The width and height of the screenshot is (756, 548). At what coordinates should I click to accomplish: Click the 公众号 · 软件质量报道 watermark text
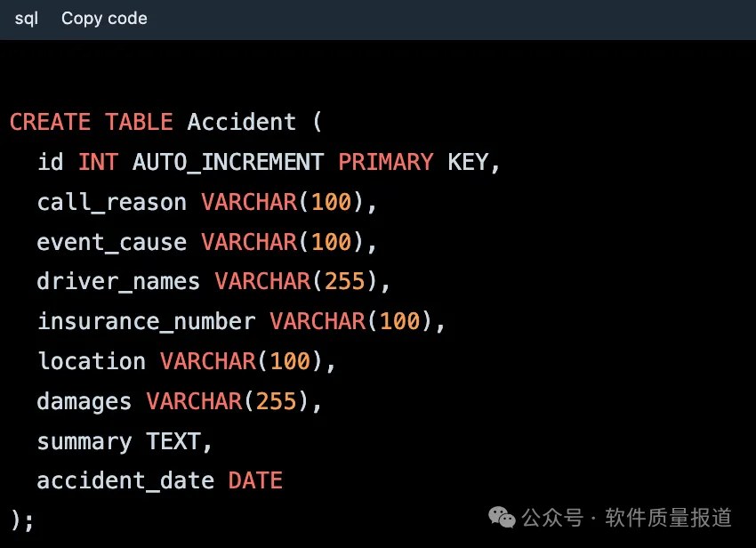627,518
